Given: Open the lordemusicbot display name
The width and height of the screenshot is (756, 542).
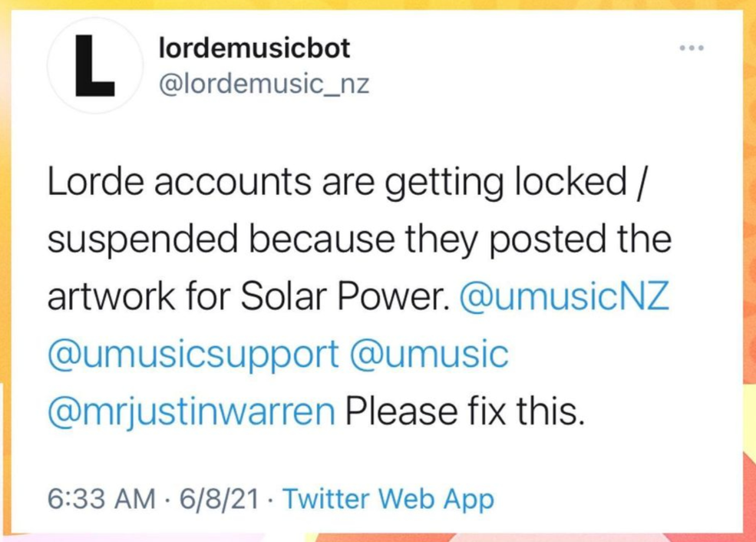Looking at the screenshot, I should [x=255, y=48].
